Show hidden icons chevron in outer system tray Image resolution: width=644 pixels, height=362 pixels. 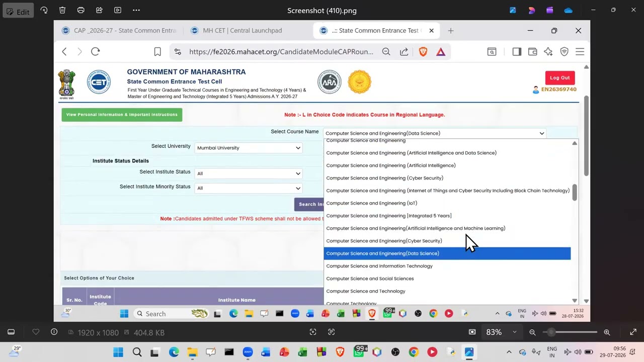tap(509, 352)
